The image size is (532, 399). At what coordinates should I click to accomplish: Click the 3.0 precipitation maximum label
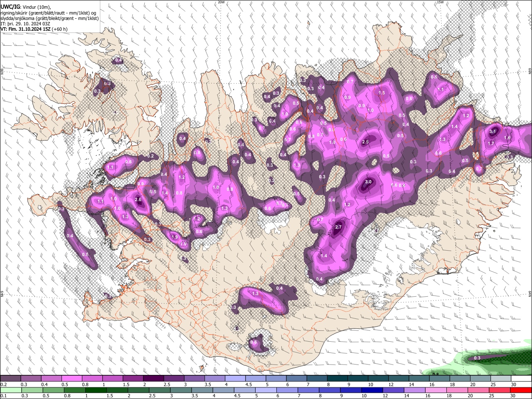(368, 182)
